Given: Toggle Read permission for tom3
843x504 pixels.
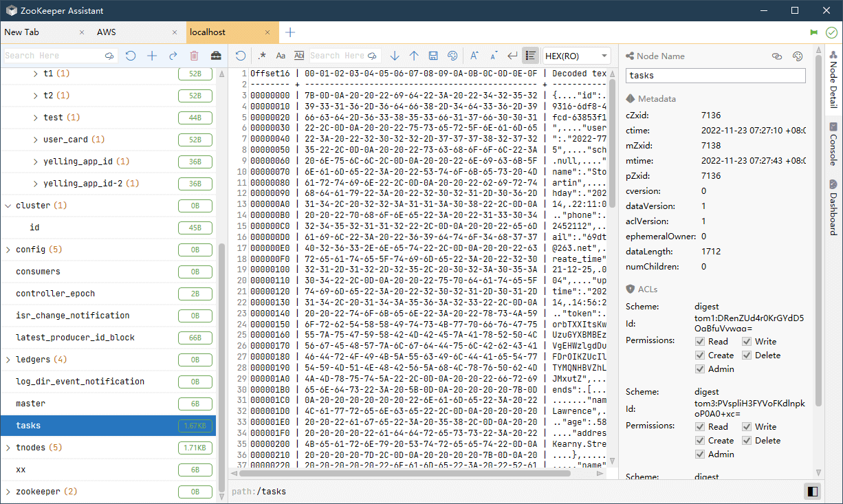Looking at the screenshot, I should click(x=700, y=427).
